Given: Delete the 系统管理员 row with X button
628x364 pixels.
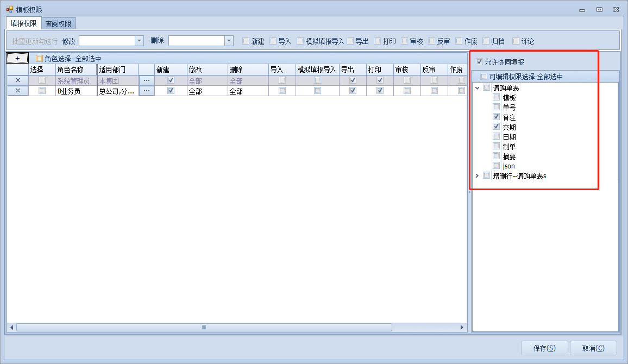Looking at the screenshot, I should (17, 80).
